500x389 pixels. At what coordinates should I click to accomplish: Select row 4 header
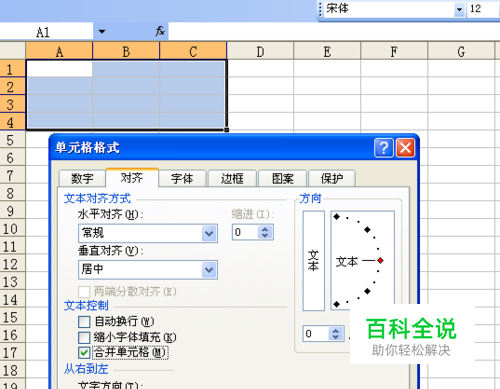pyautogui.click(x=13, y=122)
